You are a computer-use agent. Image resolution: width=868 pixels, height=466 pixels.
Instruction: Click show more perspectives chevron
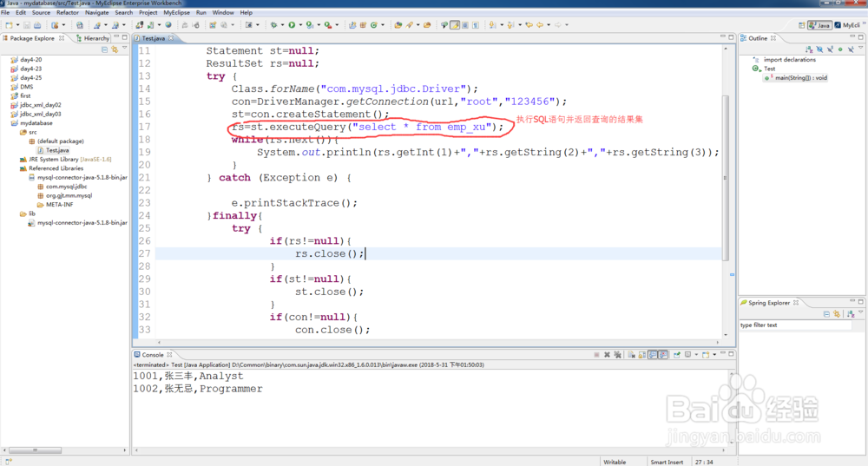[x=863, y=23]
